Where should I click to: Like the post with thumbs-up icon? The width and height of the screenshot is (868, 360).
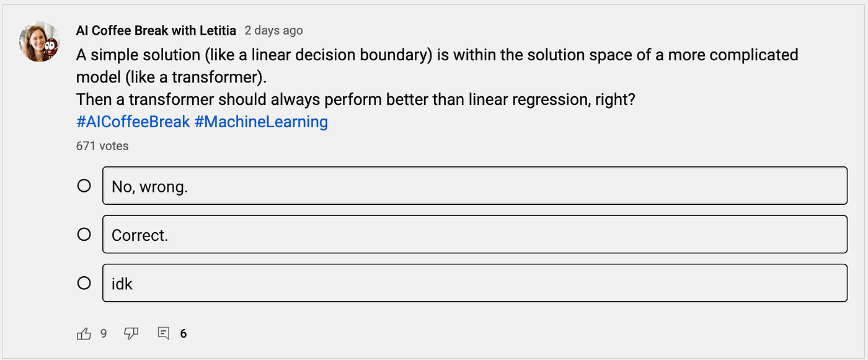(x=84, y=334)
